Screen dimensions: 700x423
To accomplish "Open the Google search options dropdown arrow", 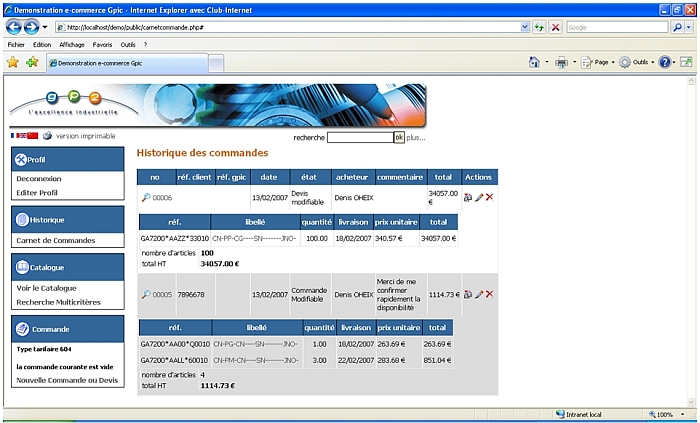I will [691, 27].
